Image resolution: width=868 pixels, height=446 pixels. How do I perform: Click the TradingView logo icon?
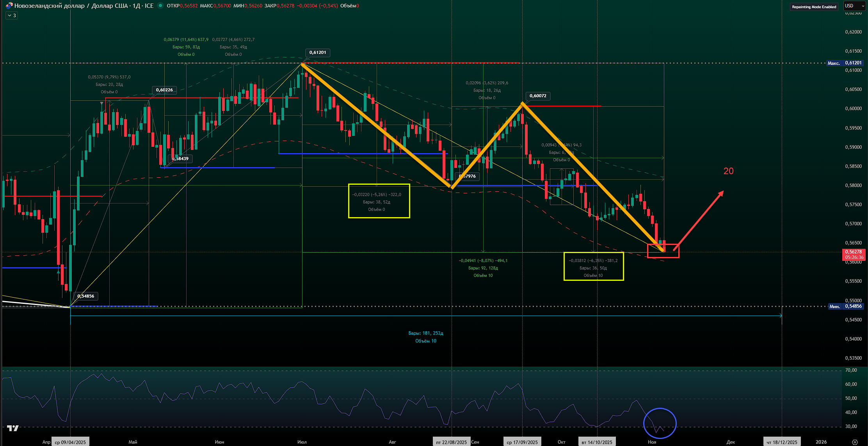point(13,428)
